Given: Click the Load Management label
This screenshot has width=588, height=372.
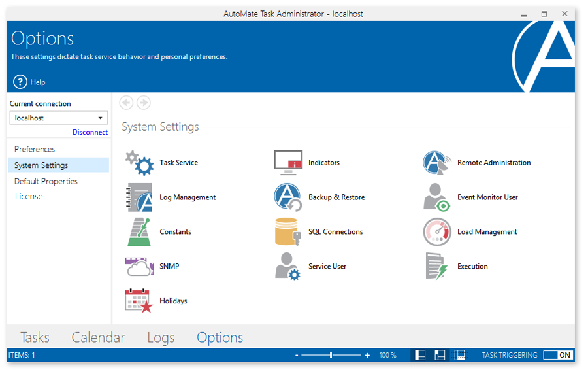Looking at the screenshot, I should pyautogui.click(x=487, y=232).
